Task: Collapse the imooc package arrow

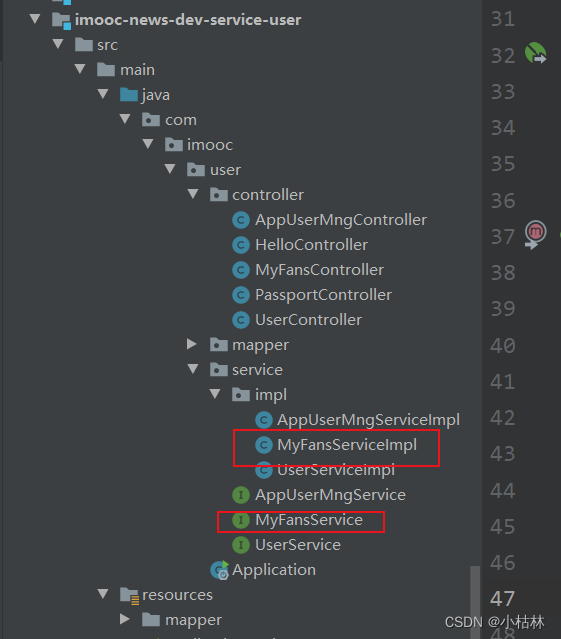Action: click(148, 144)
